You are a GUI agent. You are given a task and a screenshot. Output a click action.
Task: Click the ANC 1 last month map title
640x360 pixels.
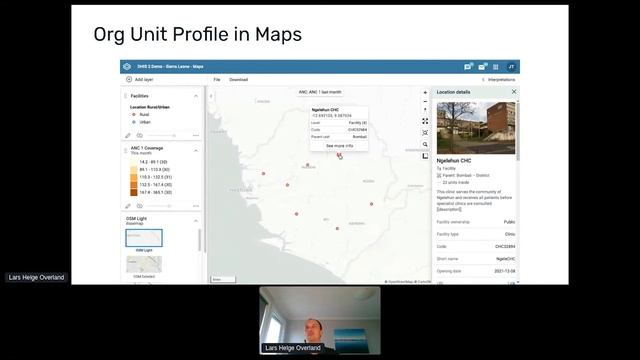(x=320, y=92)
